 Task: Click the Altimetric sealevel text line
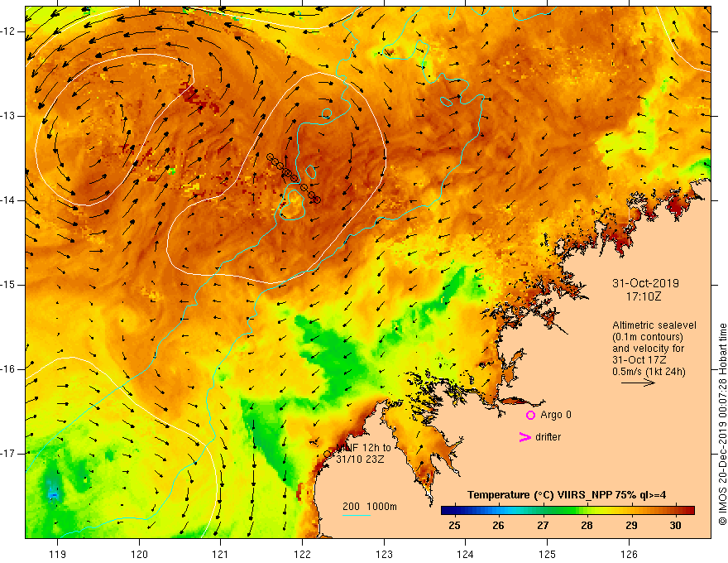tap(654, 325)
